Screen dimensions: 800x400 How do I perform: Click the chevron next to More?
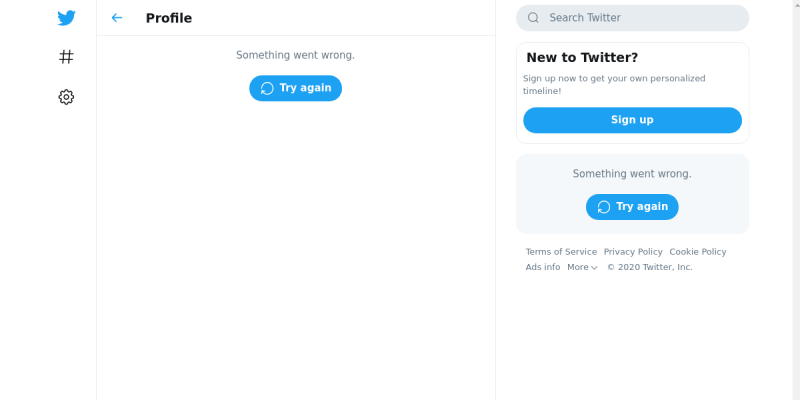594,268
